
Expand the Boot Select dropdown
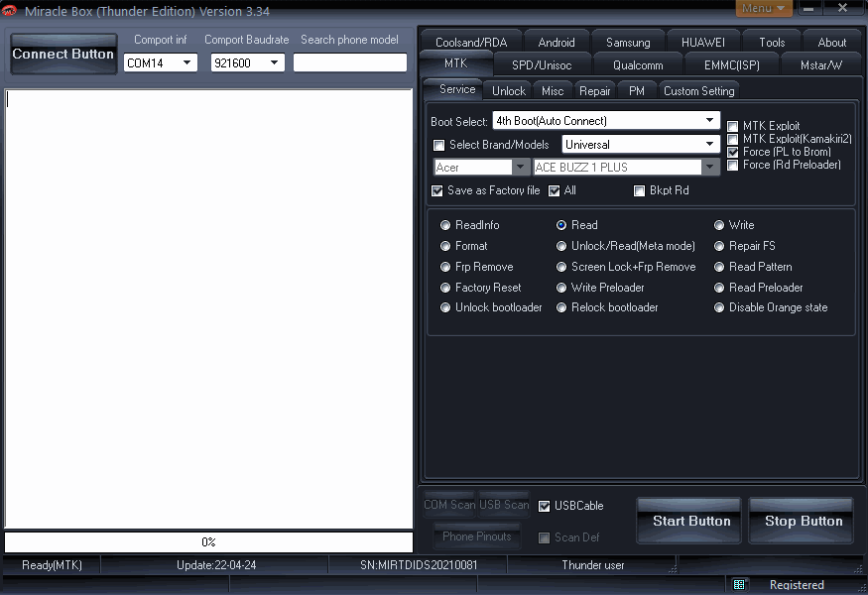click(x=709, y=120)
